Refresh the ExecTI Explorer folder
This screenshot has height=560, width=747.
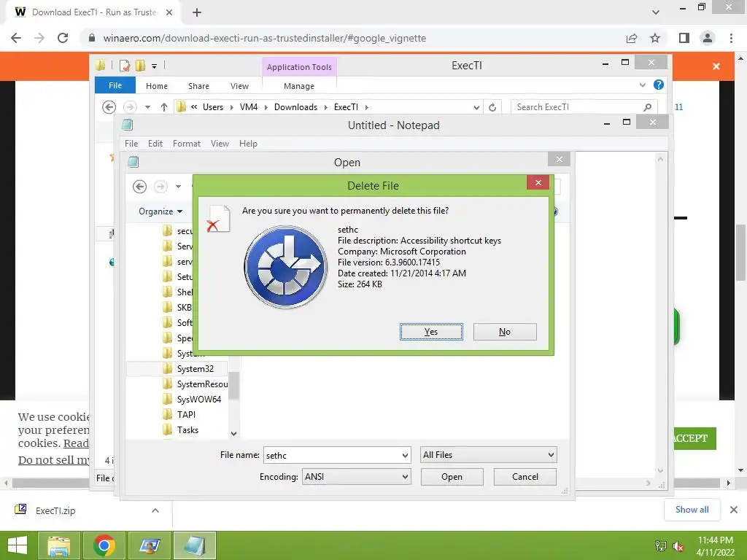(492, 107)
